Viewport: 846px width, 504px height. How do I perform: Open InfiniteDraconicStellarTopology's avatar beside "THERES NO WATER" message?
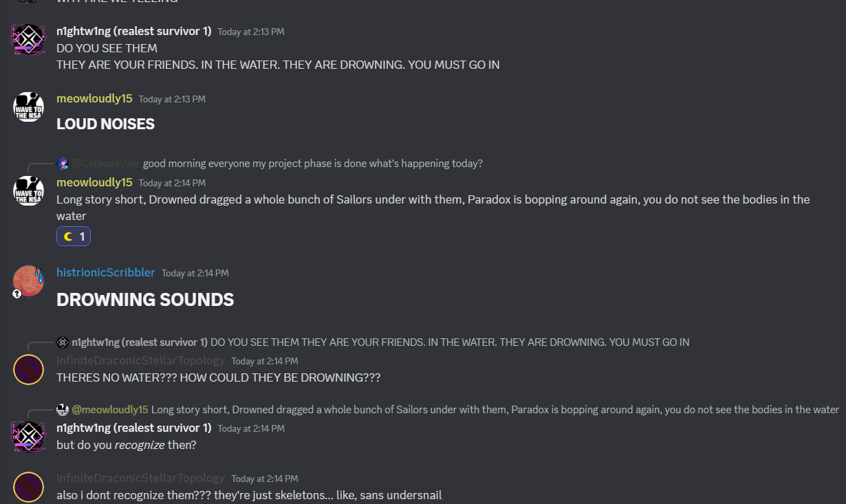29,369
